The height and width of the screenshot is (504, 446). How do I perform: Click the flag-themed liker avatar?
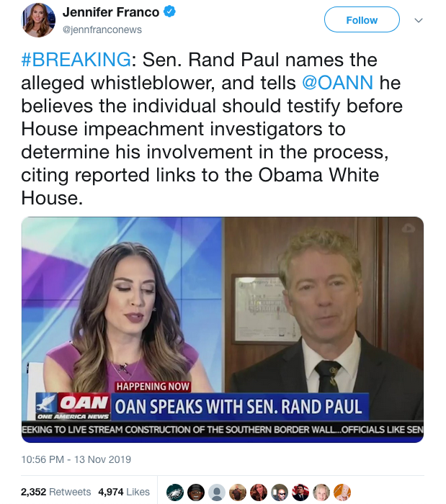click(x=300, y=492)
